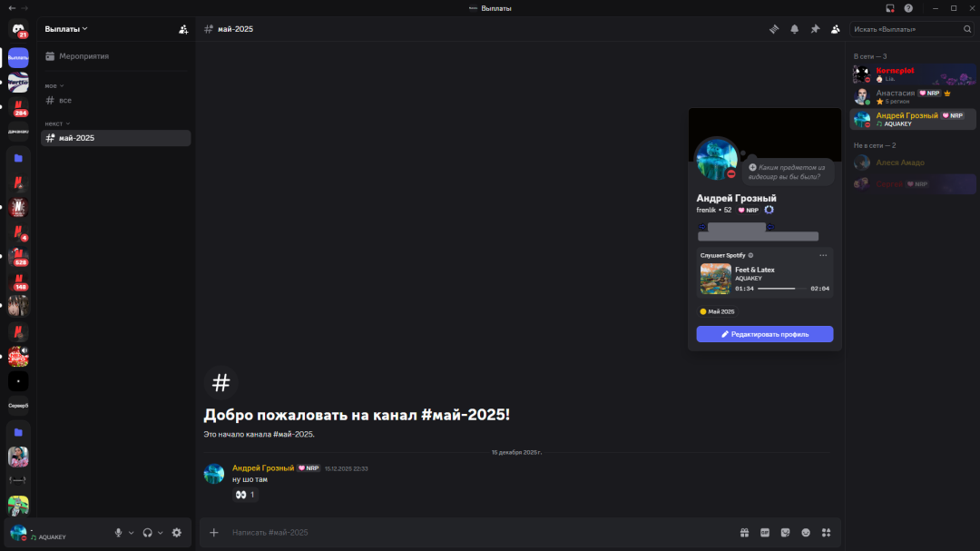Click Редактировать профиль button
Viewport: 980px width, 551px height.
[764, 334]
